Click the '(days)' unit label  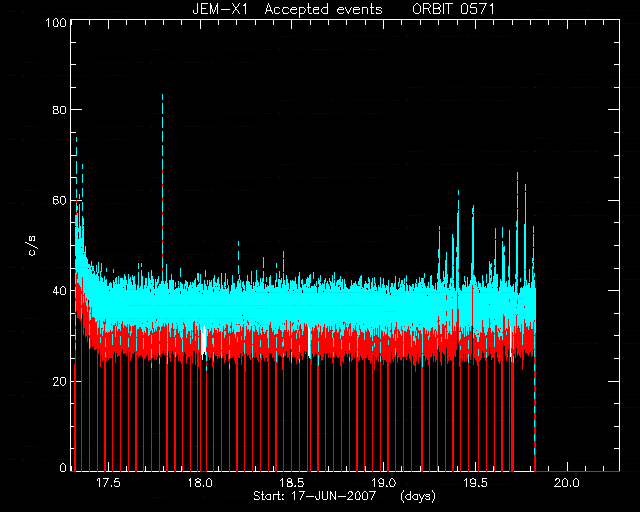point(418,496)
